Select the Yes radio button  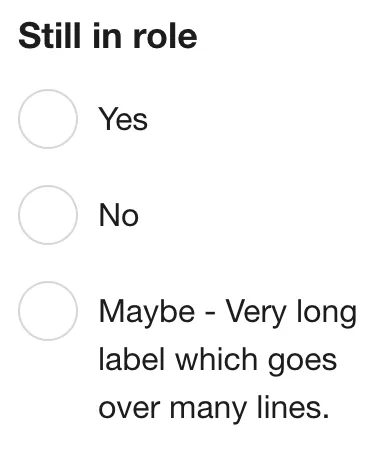[48, 119]
